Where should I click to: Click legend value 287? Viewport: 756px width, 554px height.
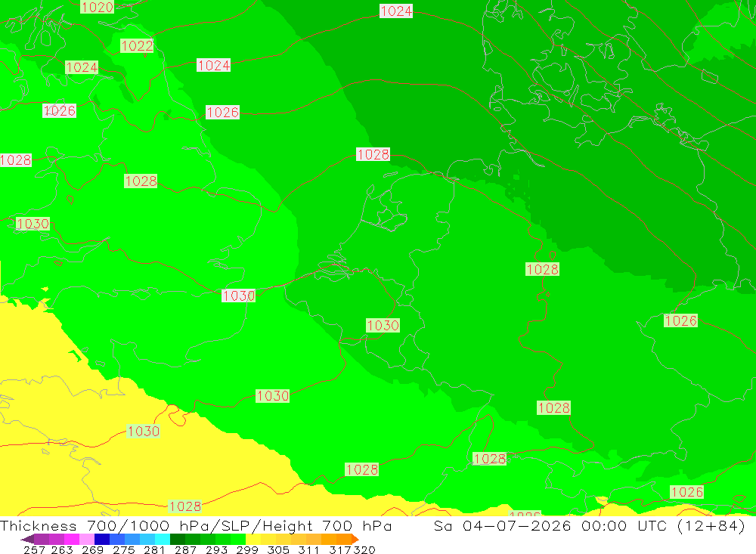185,549
